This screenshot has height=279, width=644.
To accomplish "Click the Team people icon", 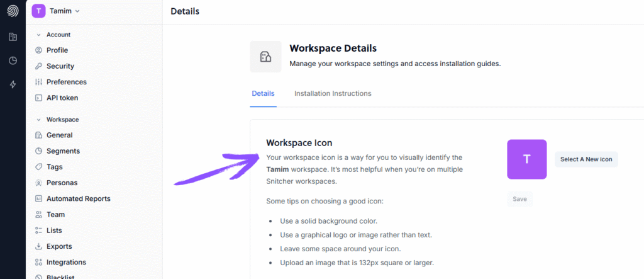I will pos(38,214).
